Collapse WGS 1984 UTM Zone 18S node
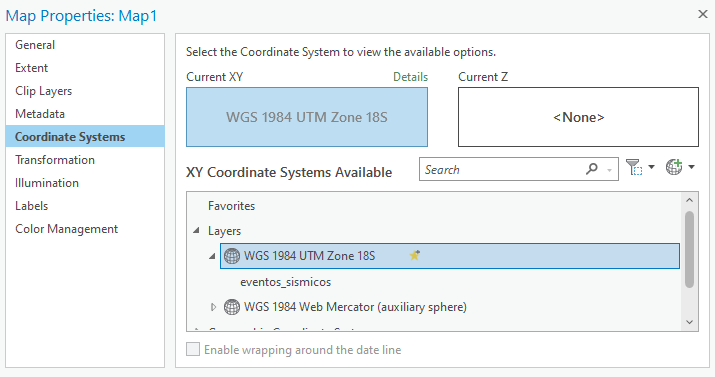This screenshot has width=715, height=377. 212,256
